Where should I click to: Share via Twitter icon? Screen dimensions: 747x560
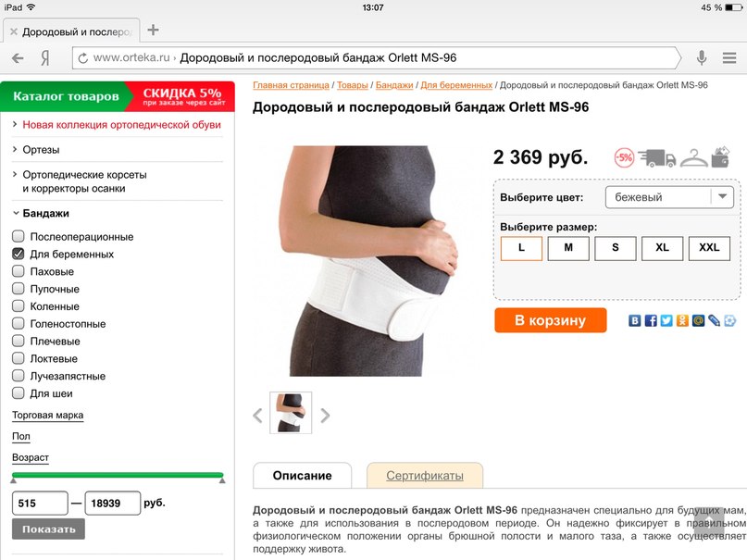(666, 320)
